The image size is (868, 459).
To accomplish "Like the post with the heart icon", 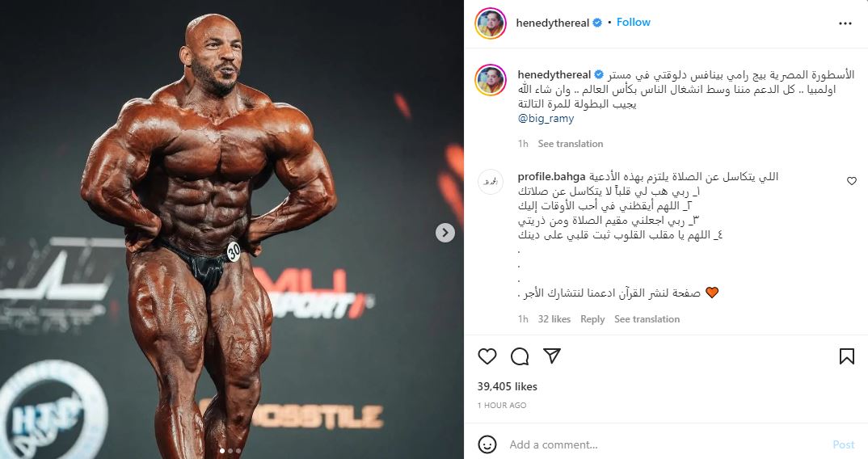I will tap(487, 356).
